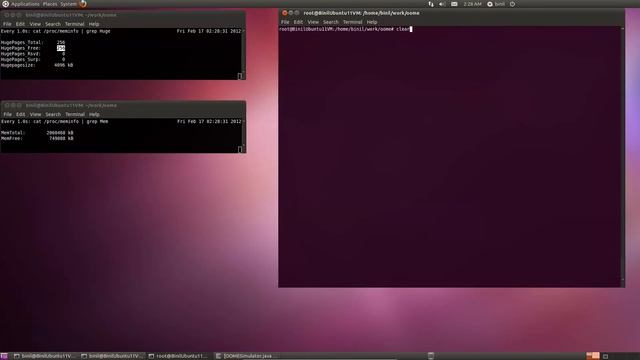Open Help menu in Mem grep terminal
Image resolution: width=640 pixels, height=360 pixels.
pyautogui.click(x=94, y=115)
